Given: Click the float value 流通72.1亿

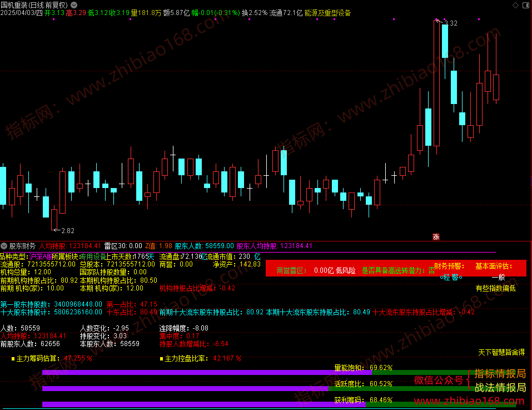Looking at the screenshot, I should (x=286, y=13).
